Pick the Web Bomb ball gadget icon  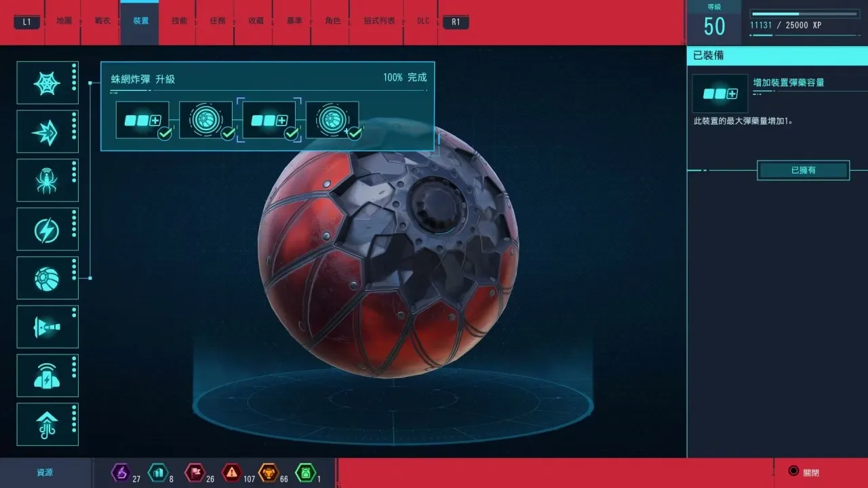(47, 278)
